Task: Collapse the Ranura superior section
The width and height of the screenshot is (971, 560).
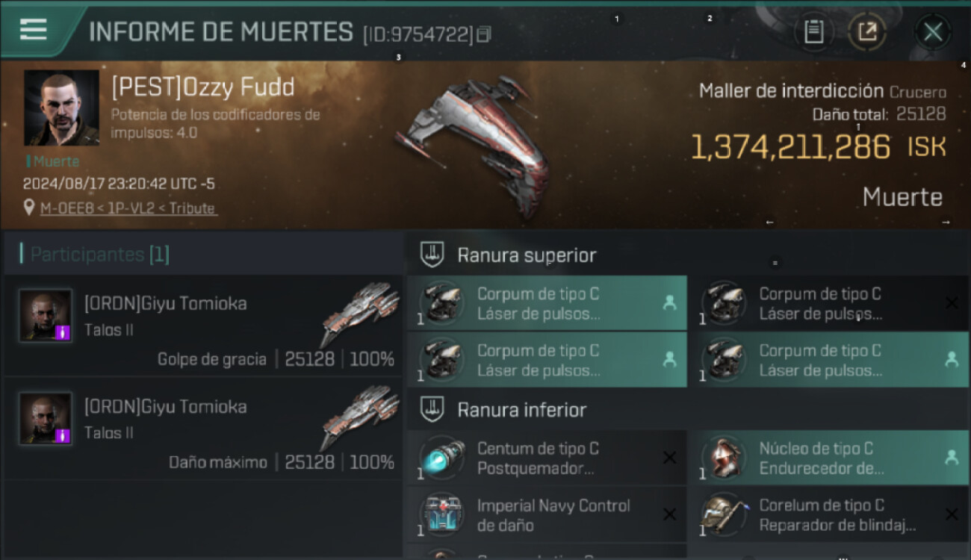Action: pyautogui.click(x=432, y=255)
